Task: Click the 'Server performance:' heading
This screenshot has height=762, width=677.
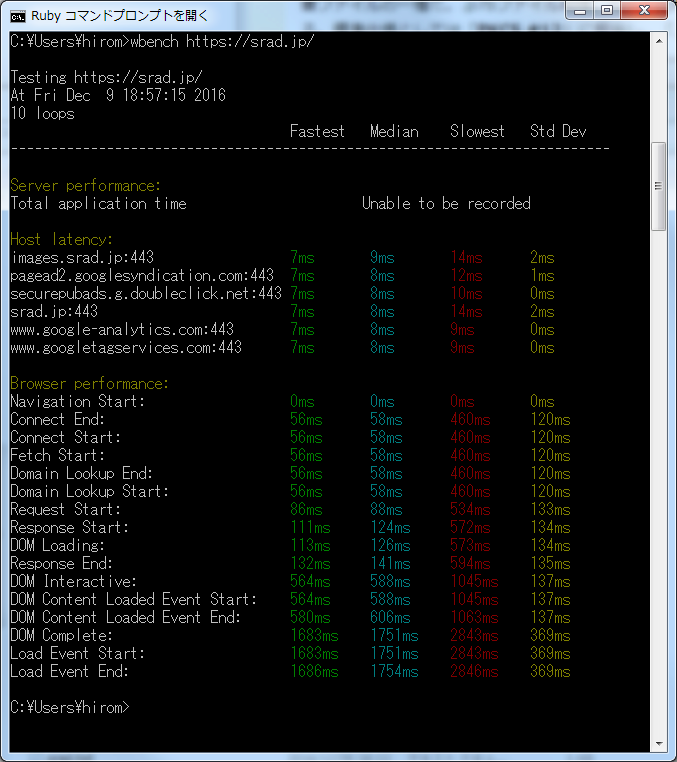Action: coord(85,186)
